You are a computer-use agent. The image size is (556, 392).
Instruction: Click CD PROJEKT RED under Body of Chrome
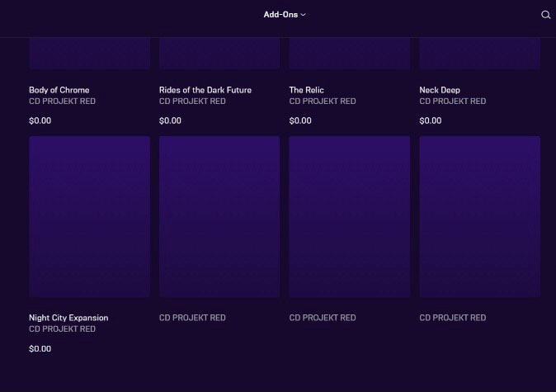63,102
